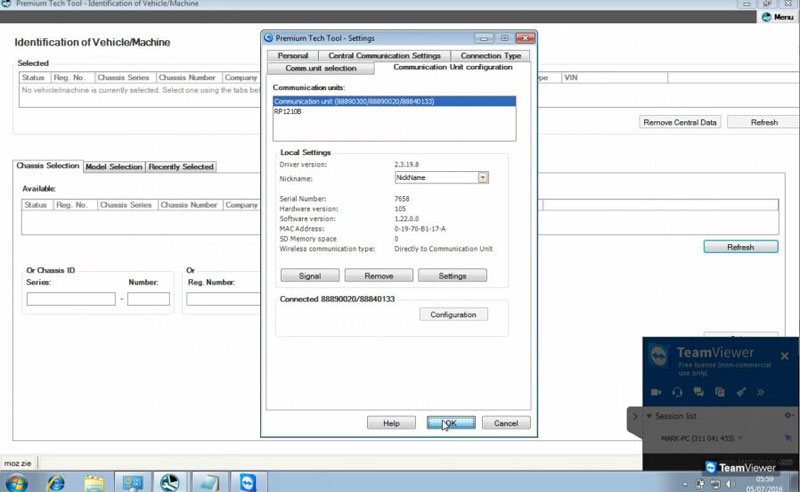Click the Signal button

click(310, 276)
